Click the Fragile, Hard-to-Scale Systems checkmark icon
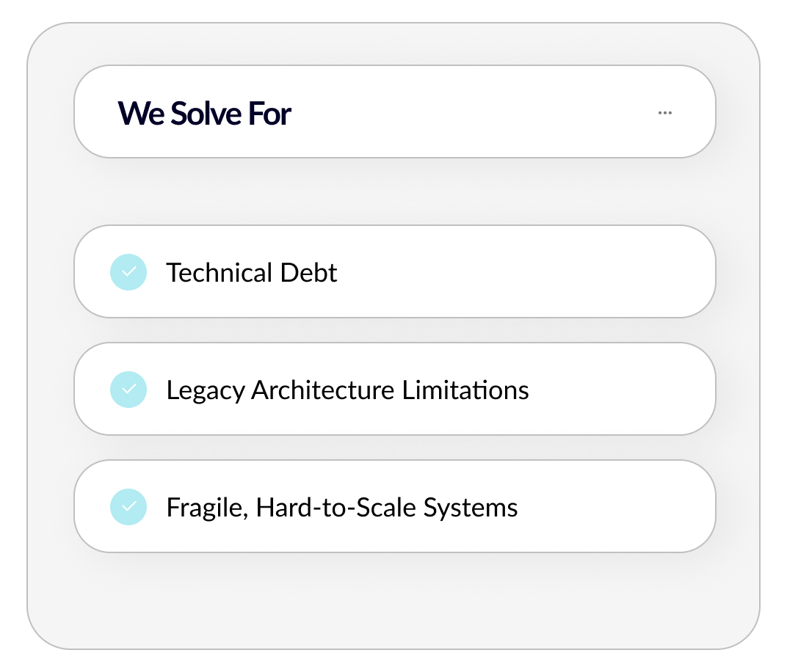Image resolution: width=787 pixels, height=672 pixels. 128,507
